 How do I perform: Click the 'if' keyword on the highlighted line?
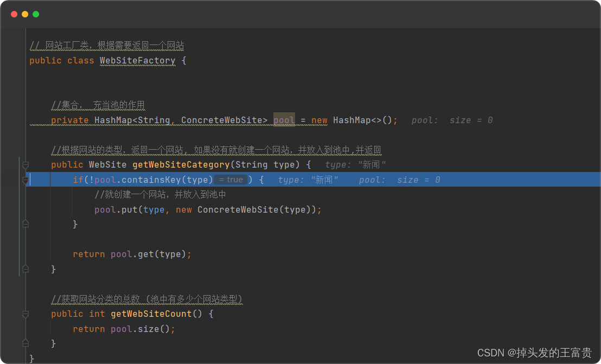coord(78,180)
